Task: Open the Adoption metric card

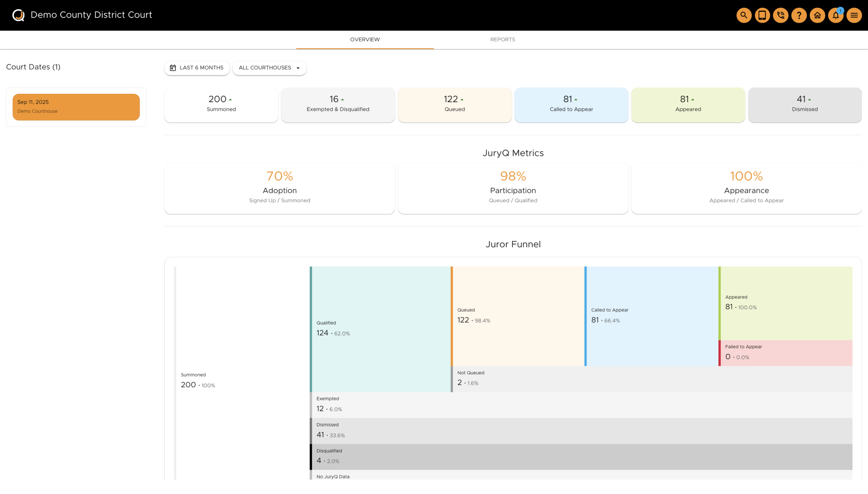Action: 279,188
